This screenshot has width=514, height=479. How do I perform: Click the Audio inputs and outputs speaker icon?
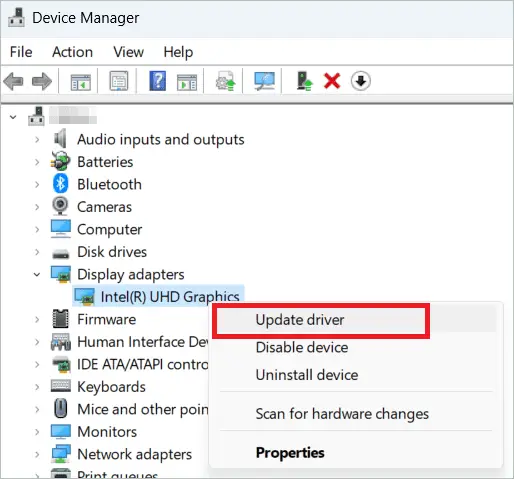(x=60, y=139)
